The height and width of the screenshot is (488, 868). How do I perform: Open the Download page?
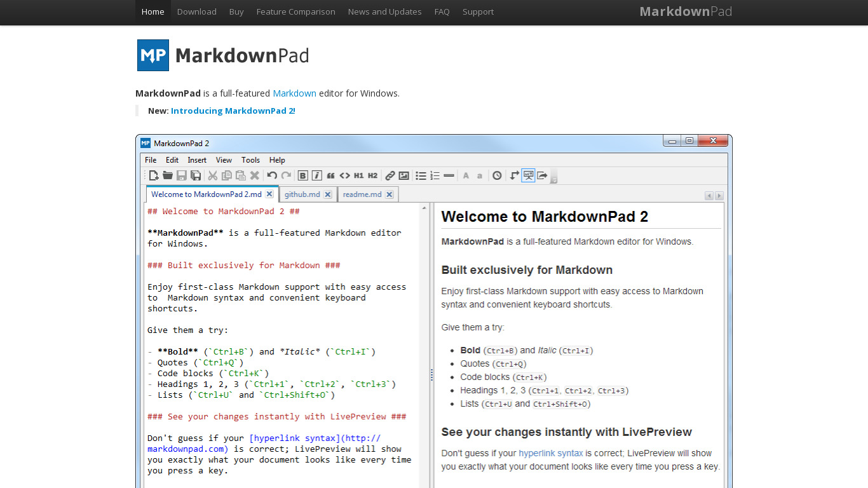(x=197, y=12)
